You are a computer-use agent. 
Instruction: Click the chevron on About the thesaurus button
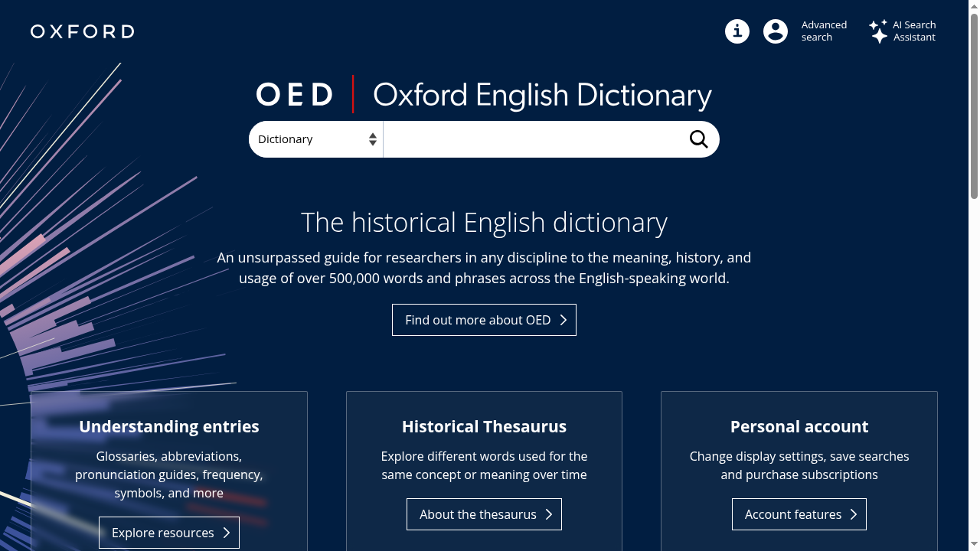click(549, 514)
